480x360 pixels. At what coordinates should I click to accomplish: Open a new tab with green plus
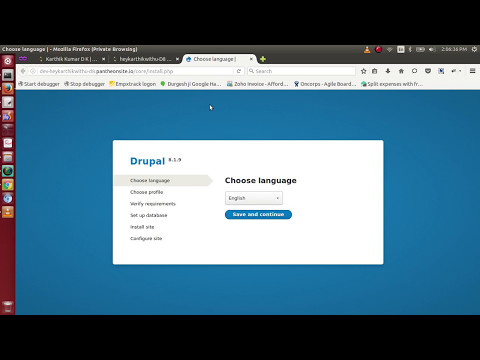click(x=263, y=59)
